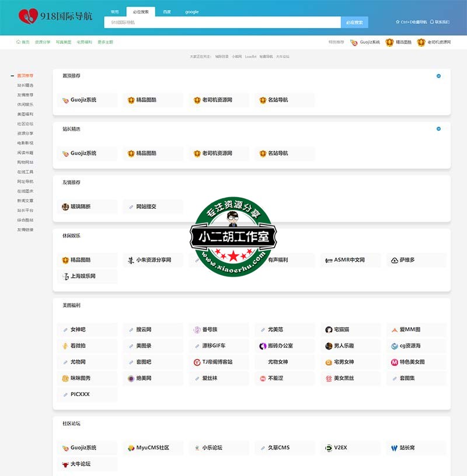Expand the 站长精选 section round blue button
Screen dimensions: 467x476
click(x=438, y=129)
